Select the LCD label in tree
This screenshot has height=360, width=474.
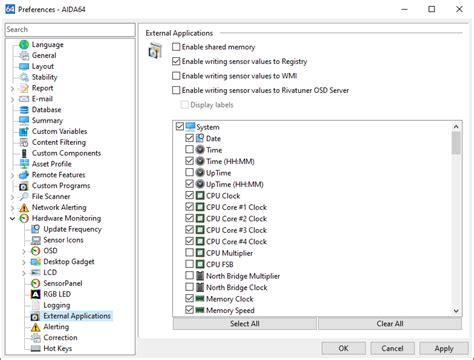[x=50, y=272]
